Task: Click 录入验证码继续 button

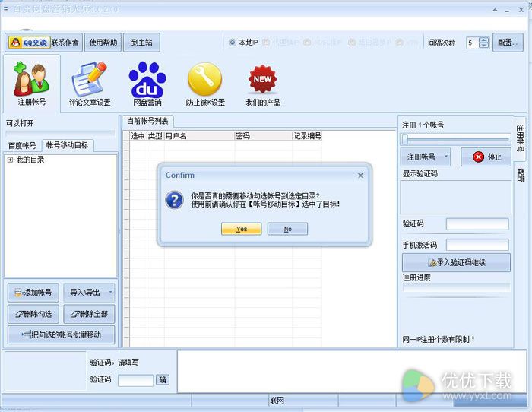Action: pos(456,263)
